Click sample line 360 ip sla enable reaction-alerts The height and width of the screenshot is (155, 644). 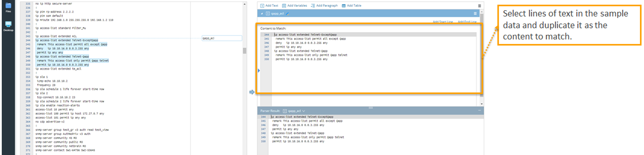click(x=58, y=105)
